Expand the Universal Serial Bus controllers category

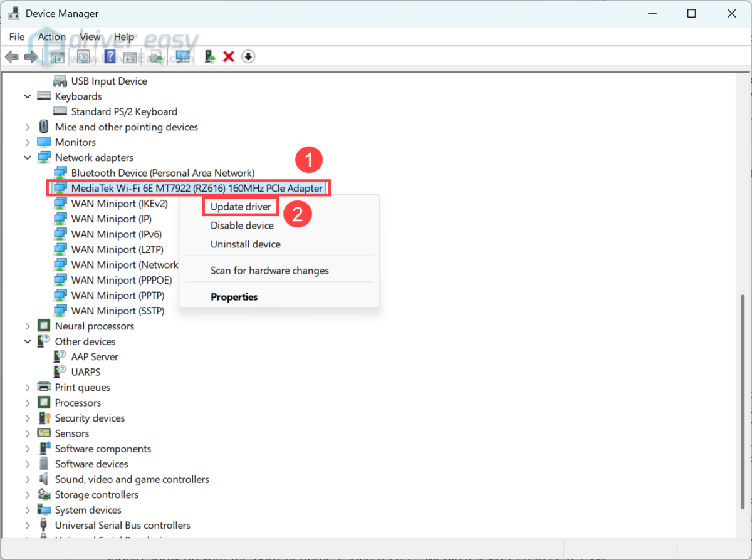point(28,526)
